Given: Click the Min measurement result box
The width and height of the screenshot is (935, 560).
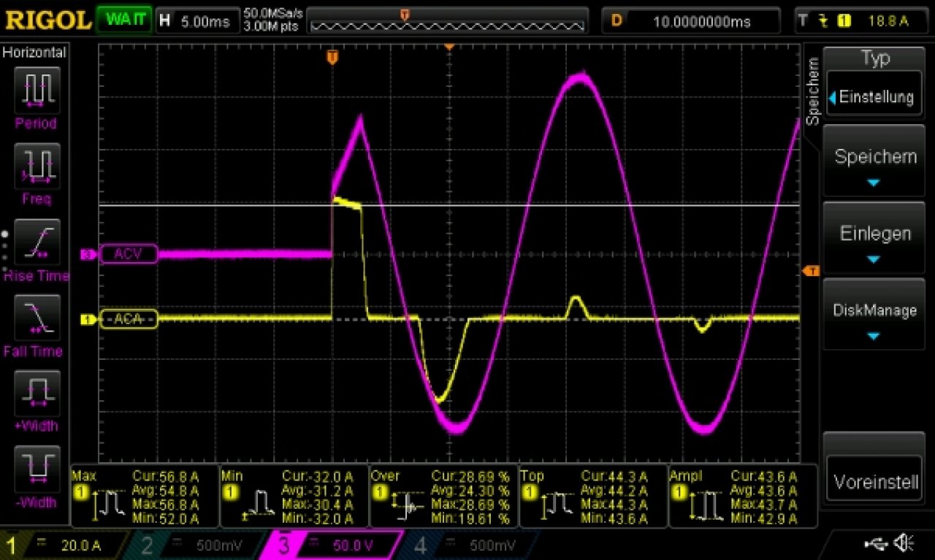Looking at the screenshot, I should [x=294, y=496].
